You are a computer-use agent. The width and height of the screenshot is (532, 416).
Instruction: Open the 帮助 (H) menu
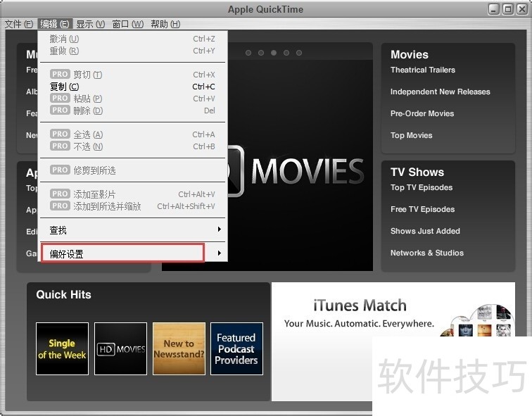165,24
